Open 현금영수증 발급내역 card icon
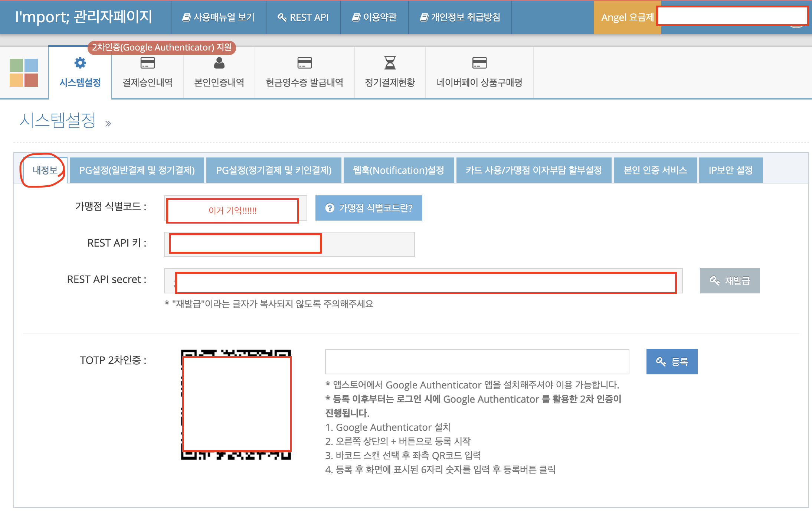Viewport: 812px width, 514px height. click(304, 63)
